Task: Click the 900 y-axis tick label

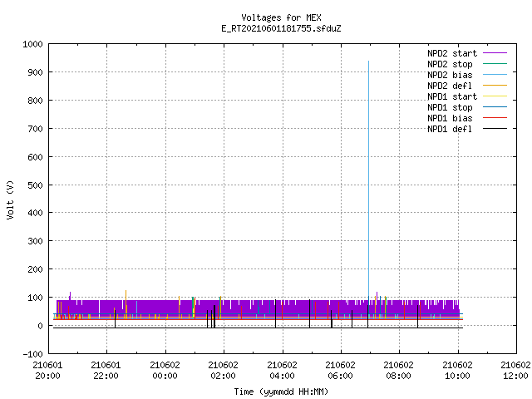Action: tap(35, 72)
